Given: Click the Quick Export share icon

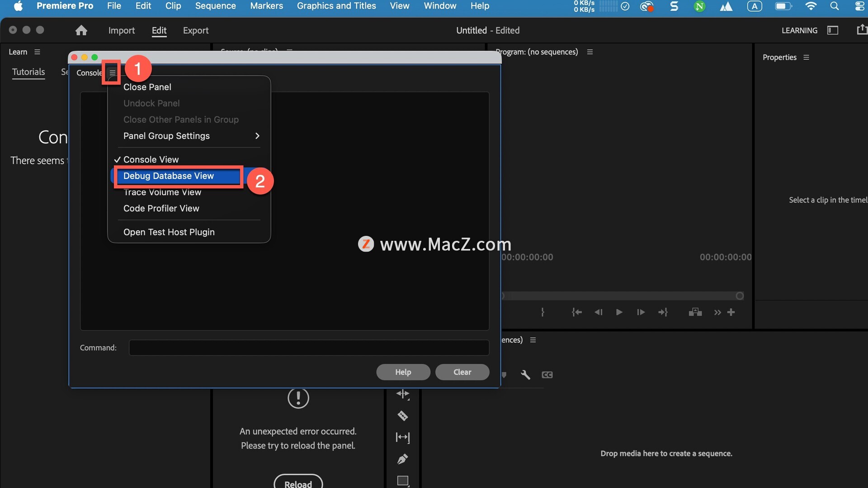Looking at the screenshot, I should (x=862, y=30).
